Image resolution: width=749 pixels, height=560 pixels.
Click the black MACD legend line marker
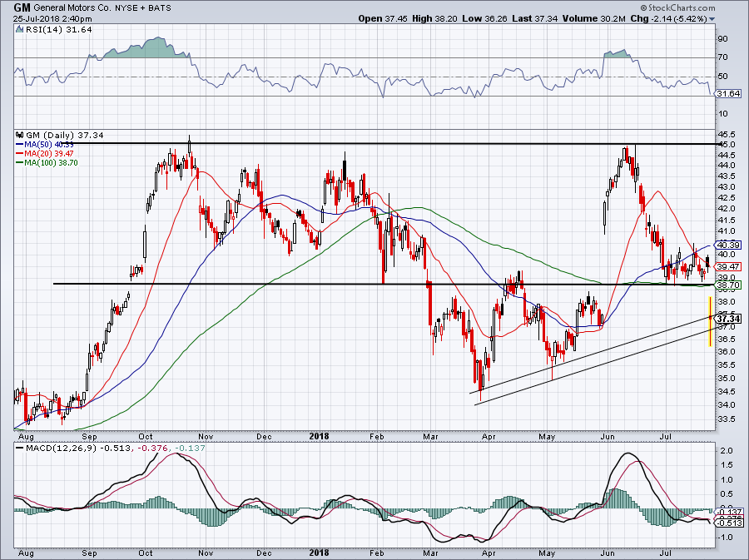tap(20, 448)
